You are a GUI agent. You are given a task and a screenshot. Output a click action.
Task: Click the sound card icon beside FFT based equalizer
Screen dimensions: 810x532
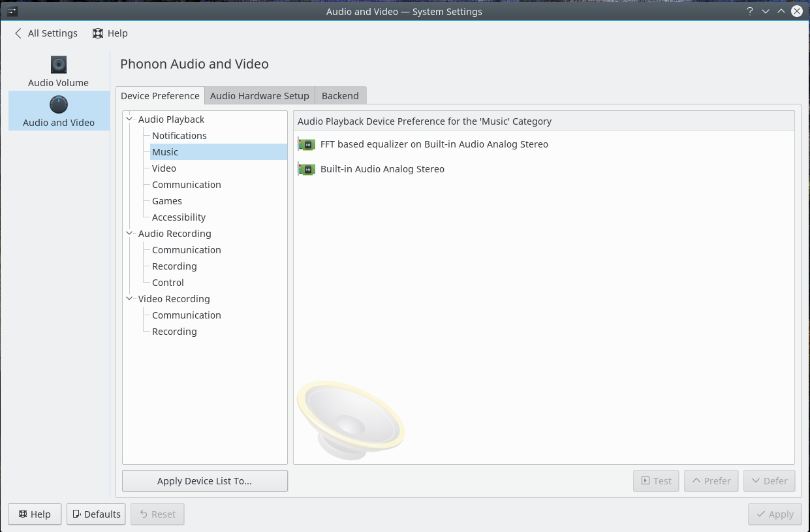click(306, 144)
